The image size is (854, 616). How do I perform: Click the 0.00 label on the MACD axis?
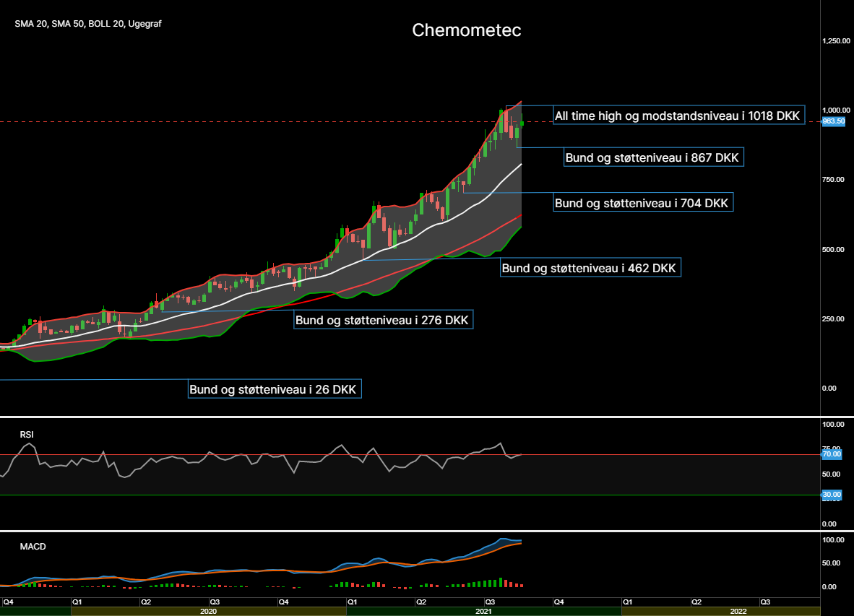point(829,586)
